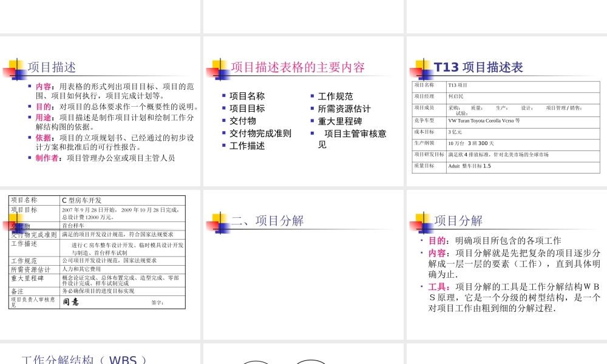Select the 二、项目分解 section slide

(303, 265)
